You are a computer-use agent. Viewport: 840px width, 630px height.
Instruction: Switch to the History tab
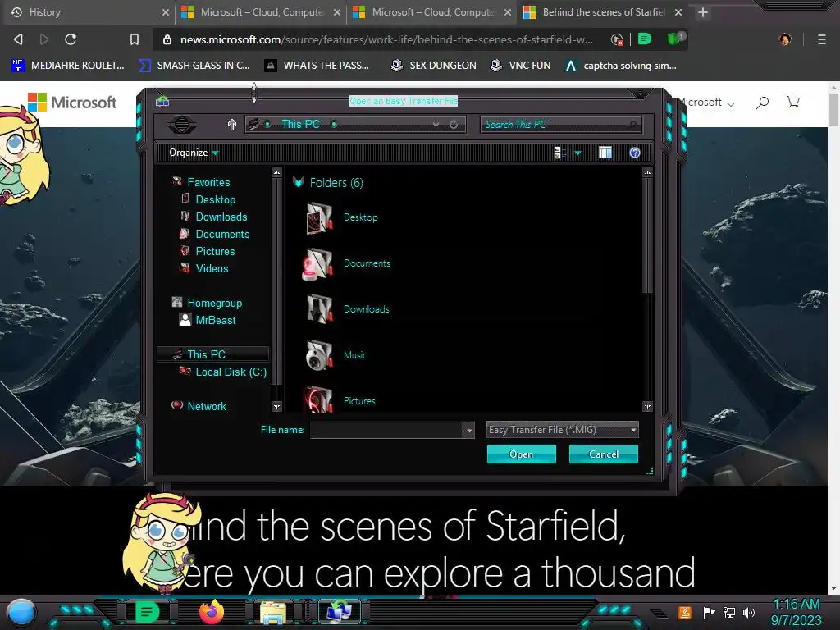(89, 11)
